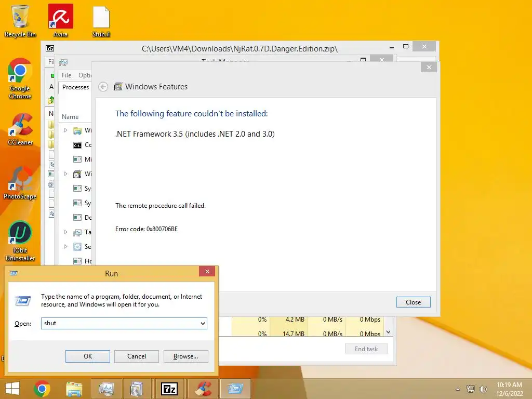Click the Windows Start button
The height and width of the screenshot is (399, 532).
[x=12, y=389]
